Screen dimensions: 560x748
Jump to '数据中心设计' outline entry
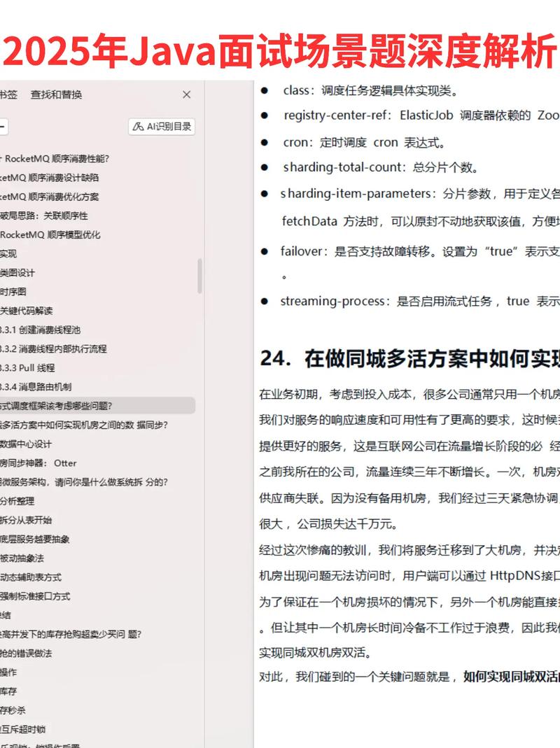(x=27, y=444)
